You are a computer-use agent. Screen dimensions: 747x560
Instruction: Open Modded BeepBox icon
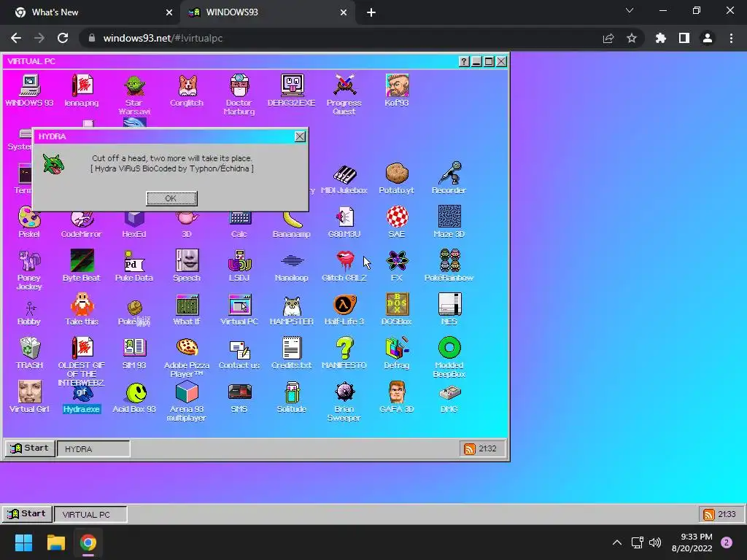coord(449,348)
